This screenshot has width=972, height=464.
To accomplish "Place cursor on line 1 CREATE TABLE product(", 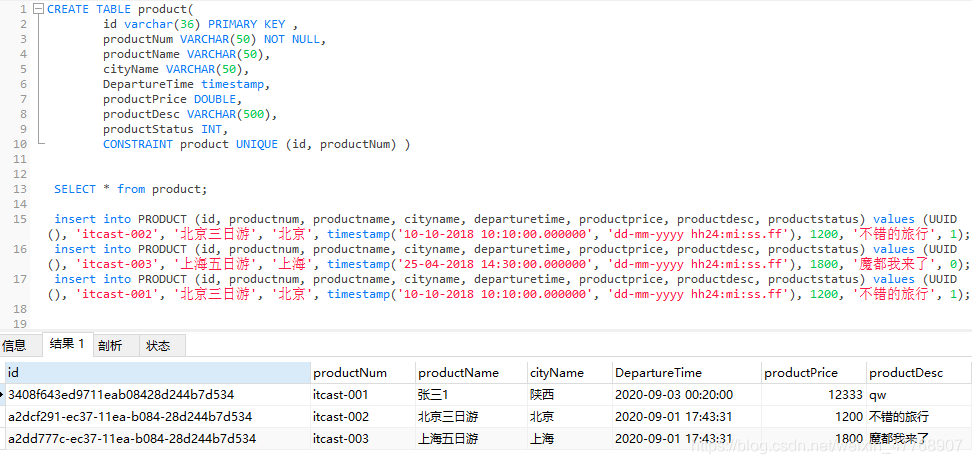I will coord(120,9).
